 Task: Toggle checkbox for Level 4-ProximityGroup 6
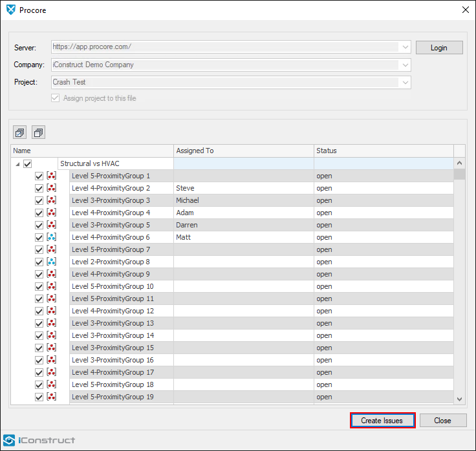pyautogui.click(x=39, y=238)
